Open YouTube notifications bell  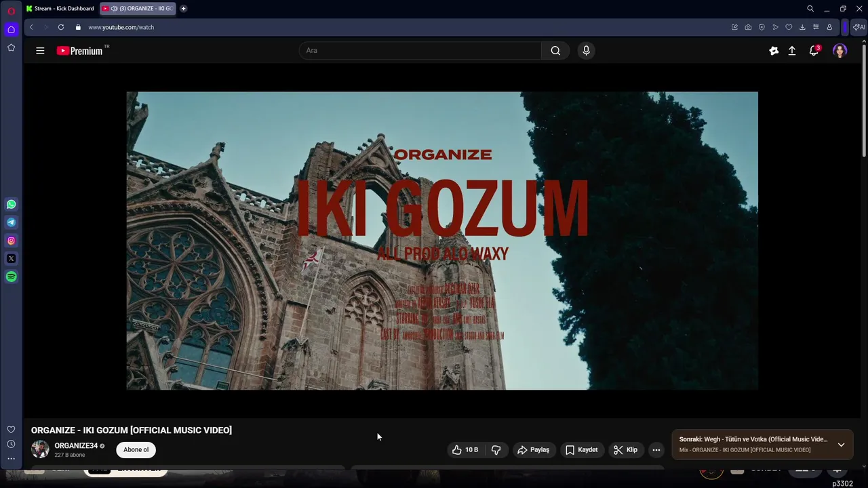pyautogui.click(x=814, y=51)
